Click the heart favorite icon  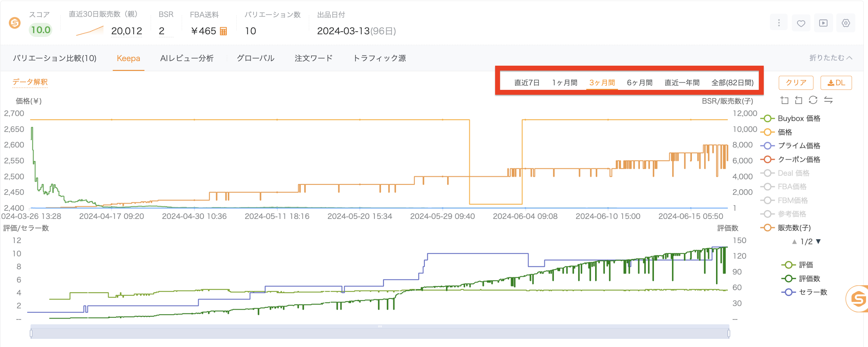coord(801,23)
